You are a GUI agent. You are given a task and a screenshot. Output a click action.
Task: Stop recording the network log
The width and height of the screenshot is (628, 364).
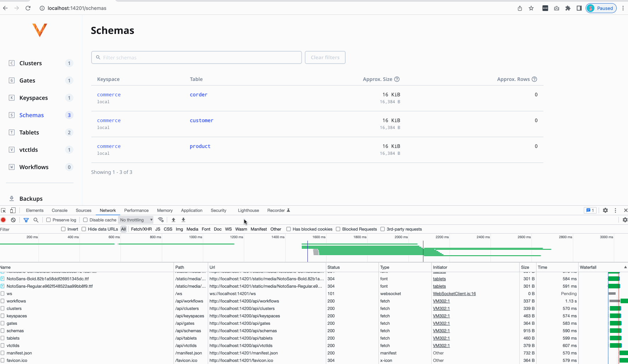tap(4, 220)
